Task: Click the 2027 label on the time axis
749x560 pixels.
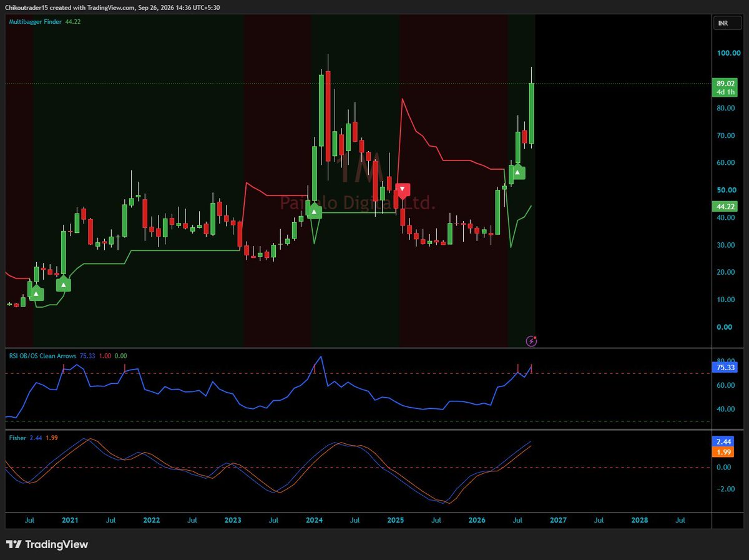Action: click(x=558, y=519)
